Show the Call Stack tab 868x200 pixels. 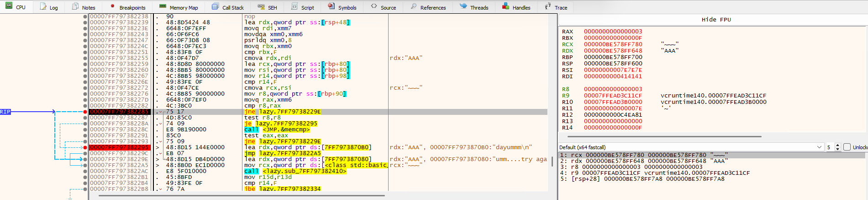click(228, 7)
